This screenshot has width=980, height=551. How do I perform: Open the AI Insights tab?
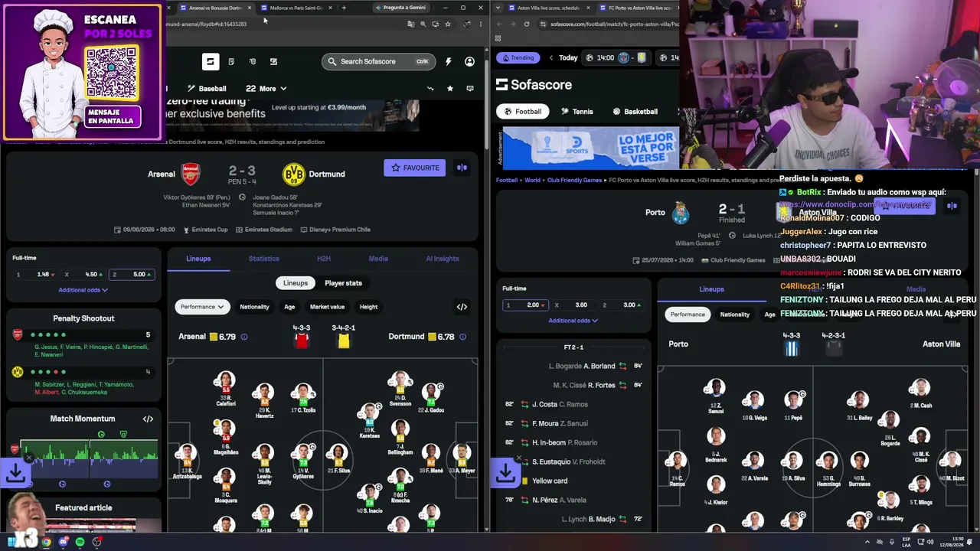tap(443, 259)
